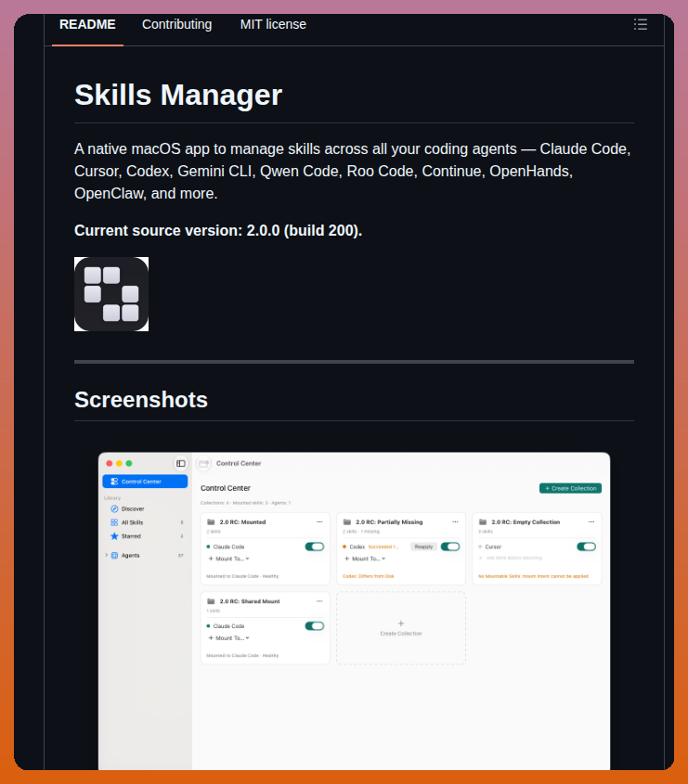Image resolution: width=688 pixels, height=784 pixels.
Task: Click the Cursor agent label in Empty Collection
Action: (x=493, y=547)
